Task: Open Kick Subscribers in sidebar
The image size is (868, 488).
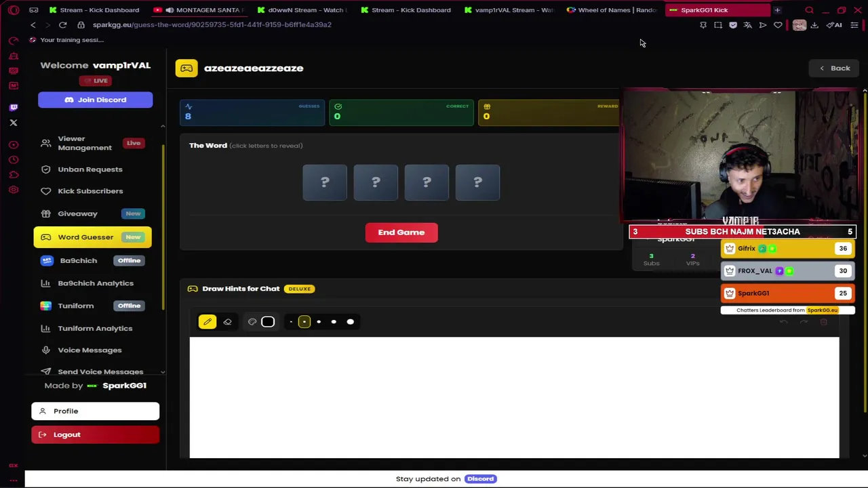Action: [92, 191]
